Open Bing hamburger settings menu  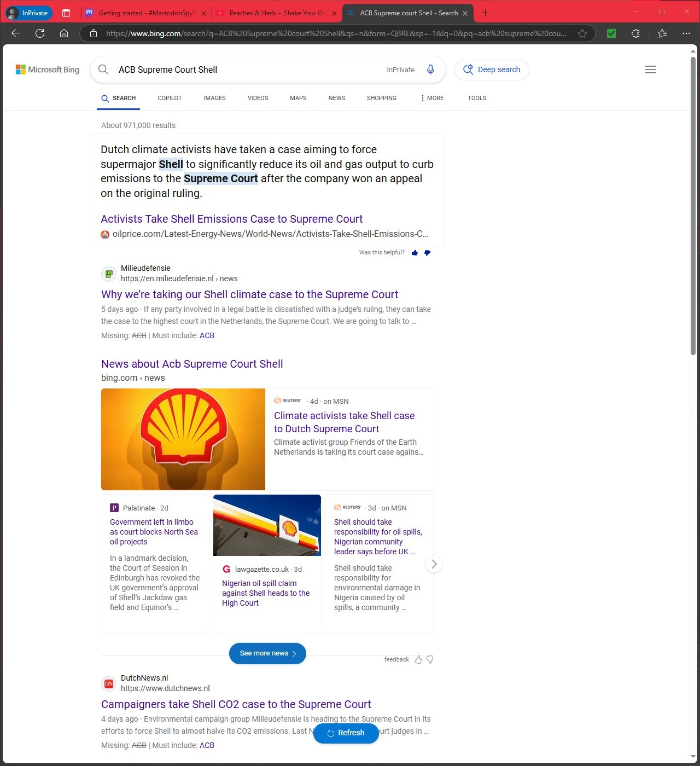click(x=651, y=69)
